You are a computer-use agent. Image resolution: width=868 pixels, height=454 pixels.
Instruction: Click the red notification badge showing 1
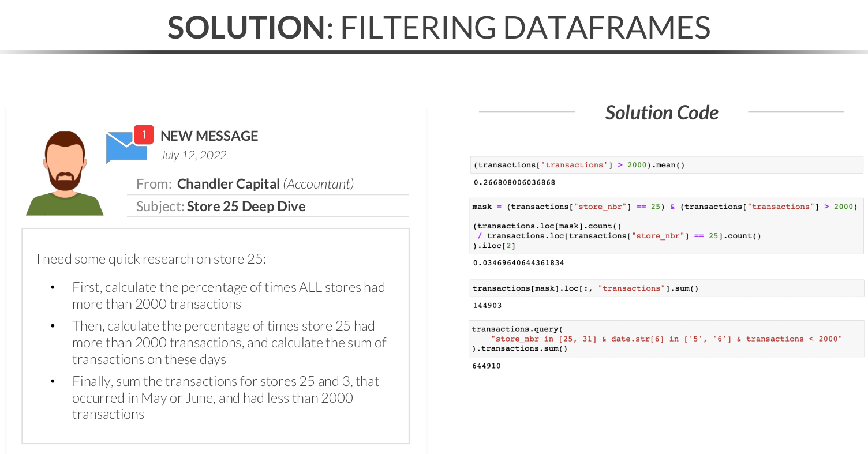[144, 134]
